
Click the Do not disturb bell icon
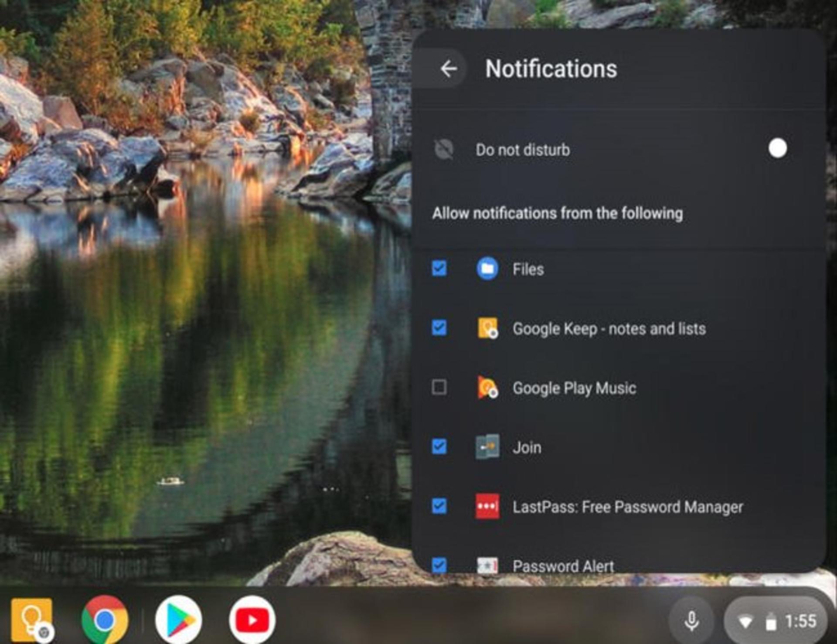point(444,150)
